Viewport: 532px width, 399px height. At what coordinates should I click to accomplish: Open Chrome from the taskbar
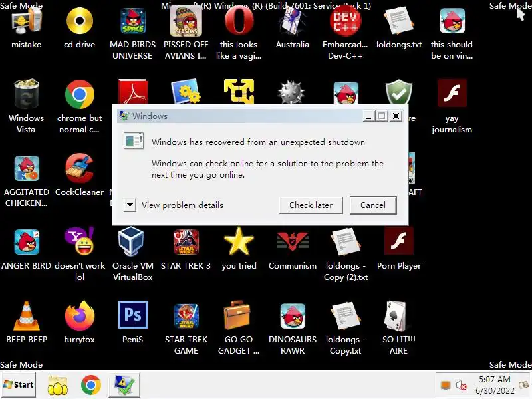(x=91, y=385)
